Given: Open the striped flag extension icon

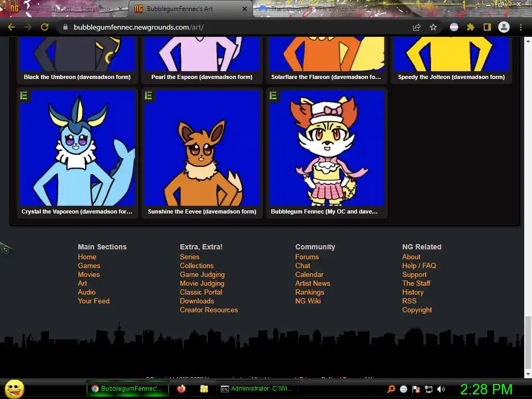Looking at the screenshot, I should (454, 27).
